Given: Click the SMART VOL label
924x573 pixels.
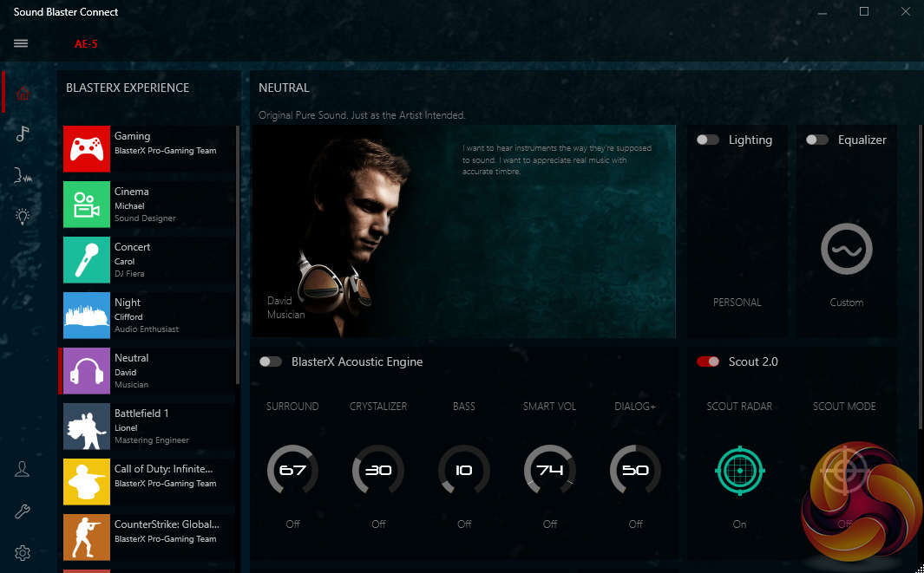Looking at the screenshot, I should pos(550,407).
